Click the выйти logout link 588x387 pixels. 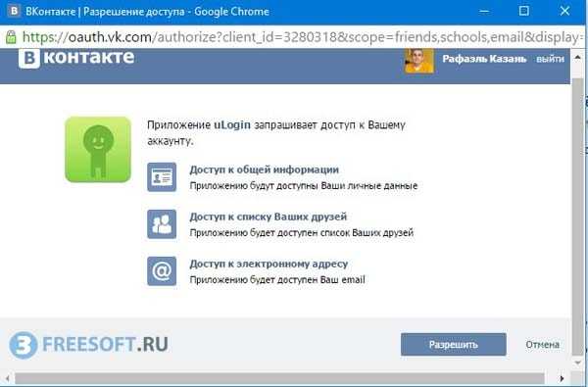(550, 59)
